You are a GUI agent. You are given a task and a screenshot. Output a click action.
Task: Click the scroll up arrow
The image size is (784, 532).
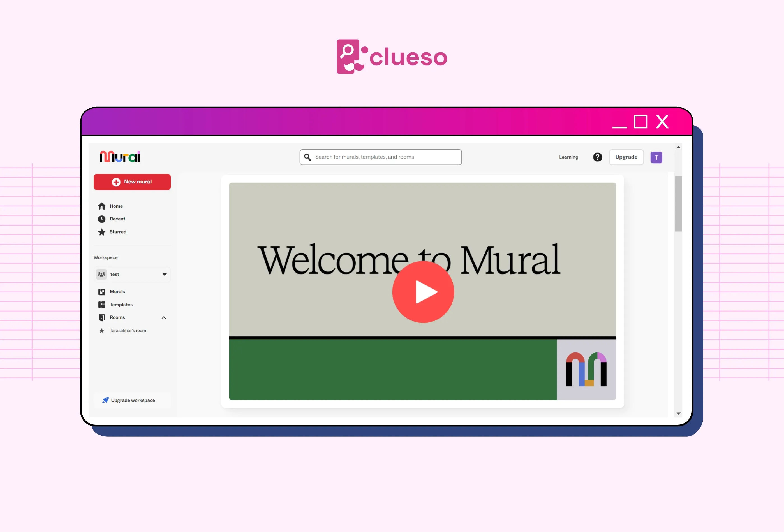click(x=678, y=147)
